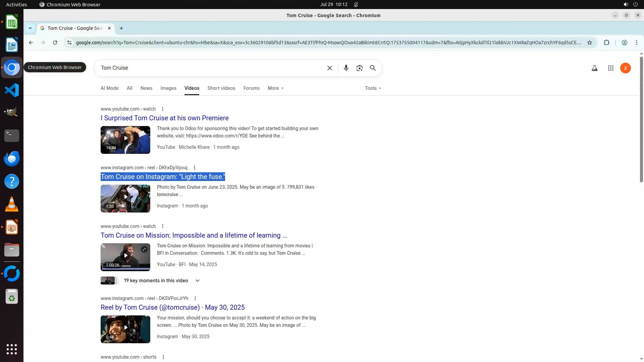Open the Extensions puzzle icon

point(606,43)
